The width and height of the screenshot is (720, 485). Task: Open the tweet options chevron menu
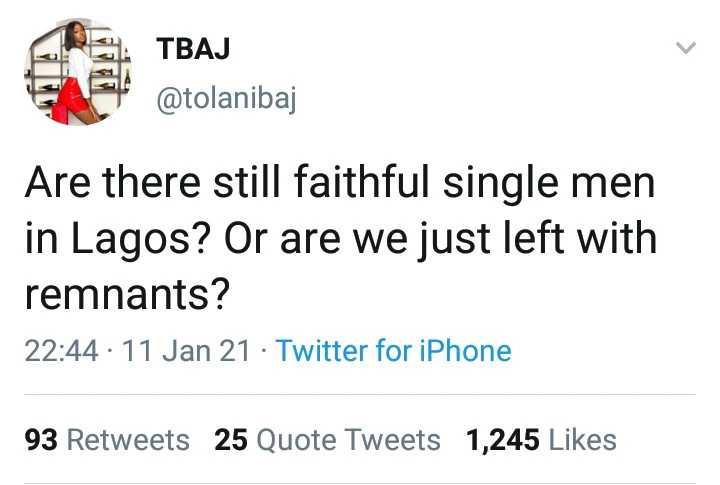click(x=685, y=48)
